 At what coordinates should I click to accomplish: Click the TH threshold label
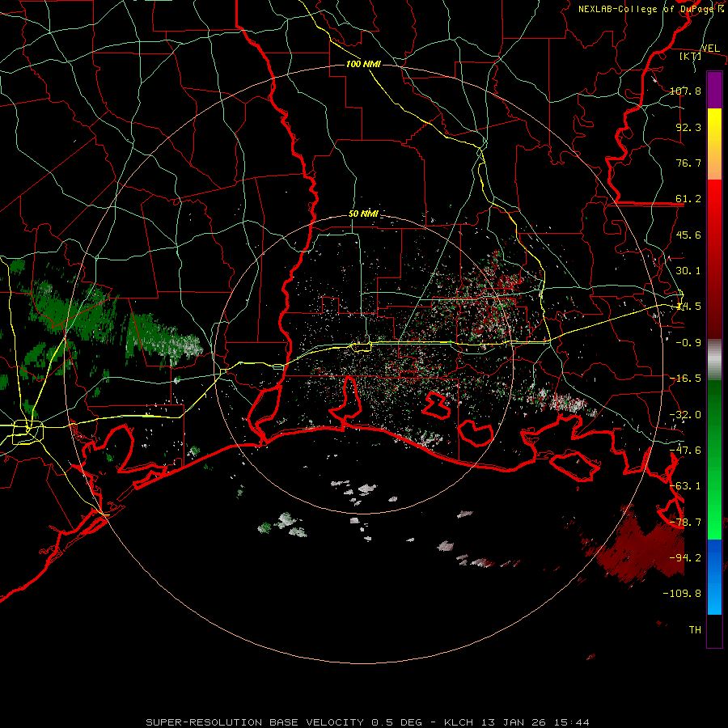pyautogui.click(x=695, y=630)
